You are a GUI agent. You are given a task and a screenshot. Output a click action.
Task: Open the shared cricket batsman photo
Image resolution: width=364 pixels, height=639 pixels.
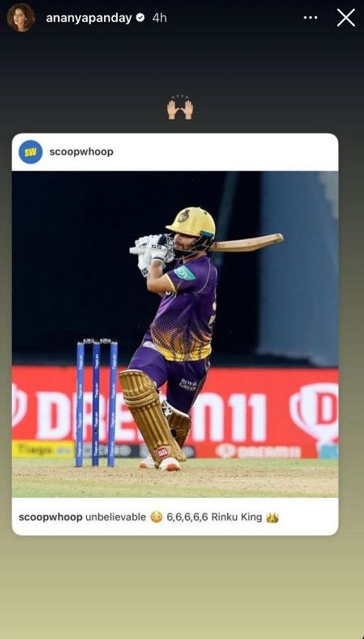175,334
